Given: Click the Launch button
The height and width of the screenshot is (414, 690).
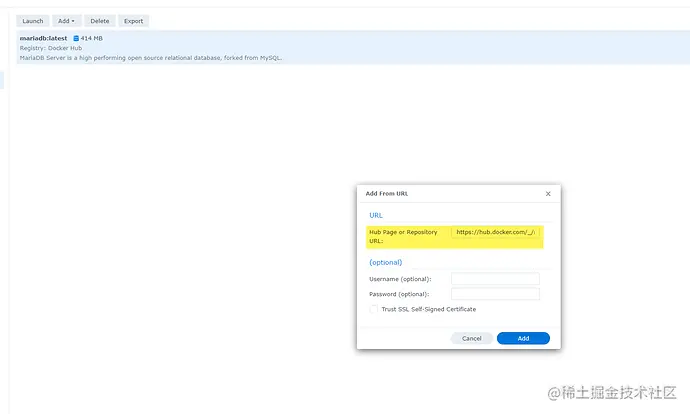Looking at the screenshot, I should pyautogui.click(x=33, y=21).
